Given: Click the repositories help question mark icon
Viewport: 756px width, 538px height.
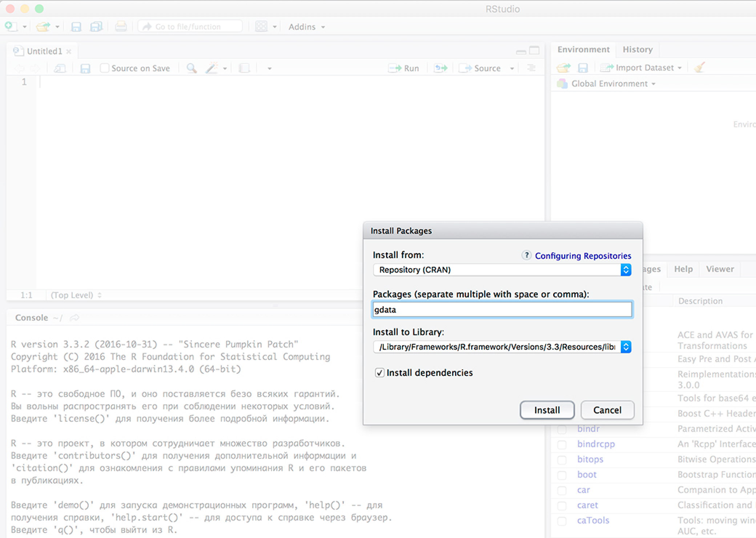Looking at the screenshot, I should [x=526, y=255].
